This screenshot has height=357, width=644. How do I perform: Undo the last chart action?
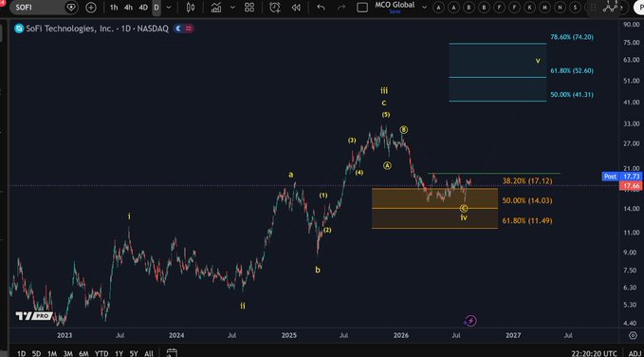pos(322,8)
